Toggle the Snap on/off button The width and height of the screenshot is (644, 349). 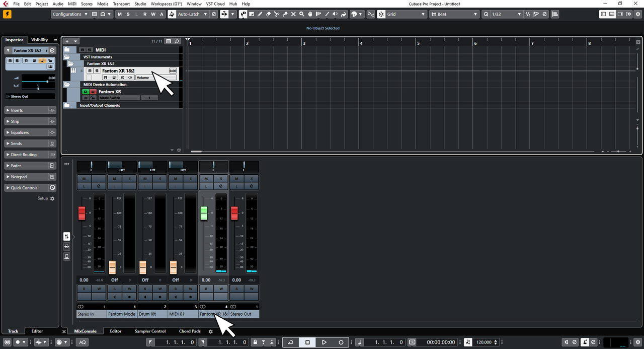(381, 14)
